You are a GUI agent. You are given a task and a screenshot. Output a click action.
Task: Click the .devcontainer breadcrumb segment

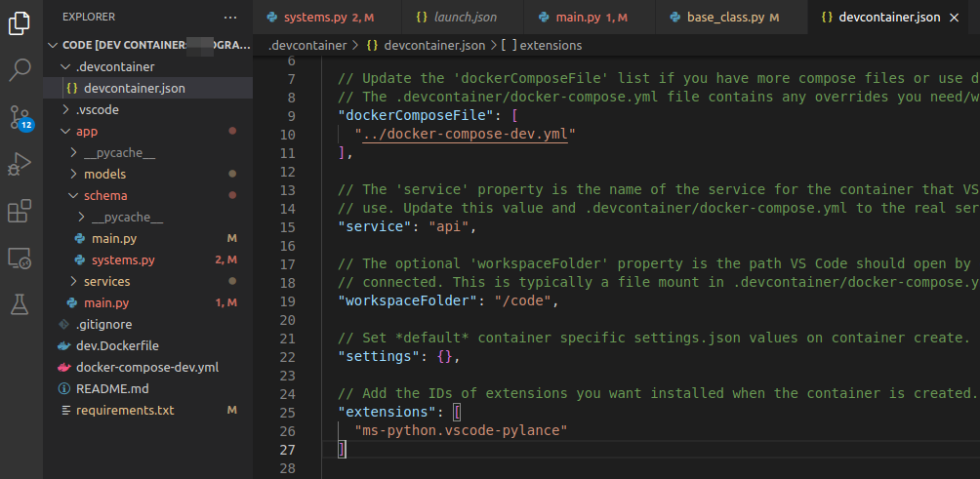point(306,46)
